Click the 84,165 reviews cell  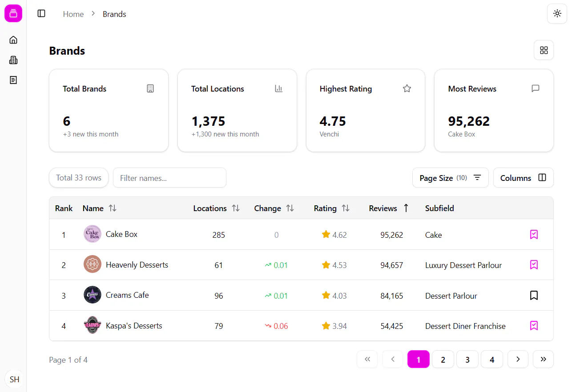pyautogui.click(x=392, y=296)
